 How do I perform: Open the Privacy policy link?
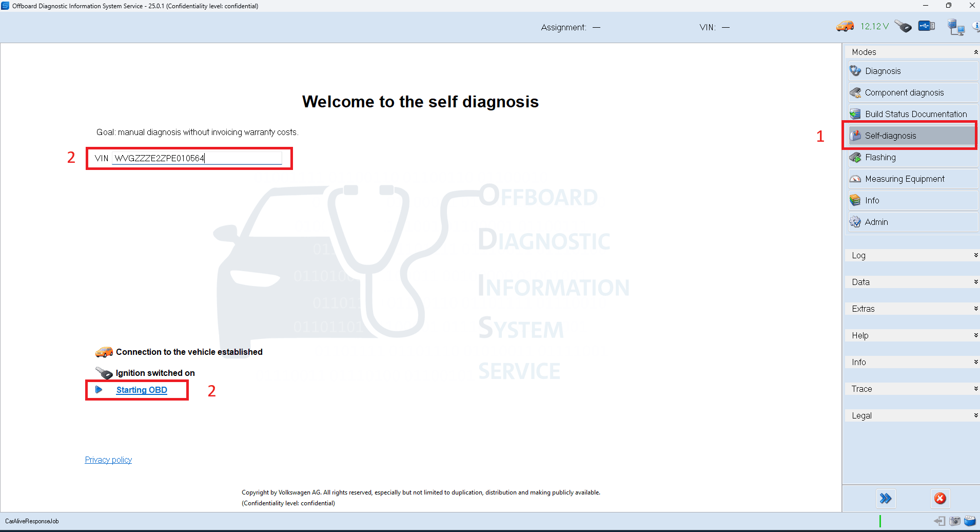tap(108, 460)
